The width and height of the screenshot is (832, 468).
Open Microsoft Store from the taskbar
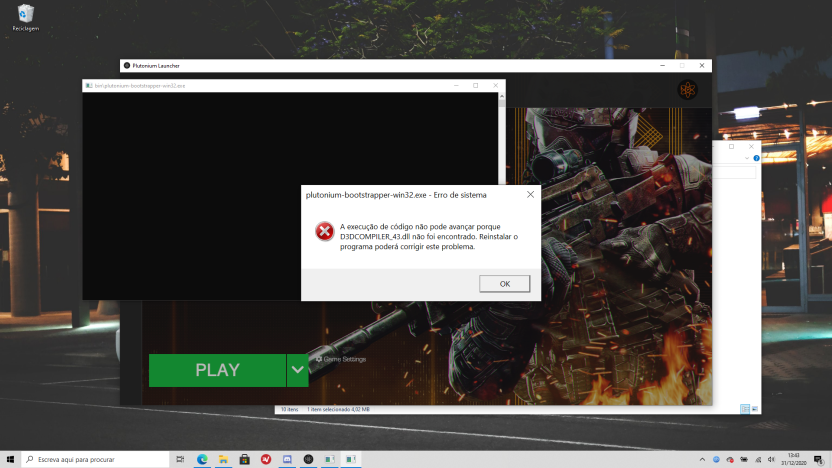pyautogui.click(x=245, y=459)
